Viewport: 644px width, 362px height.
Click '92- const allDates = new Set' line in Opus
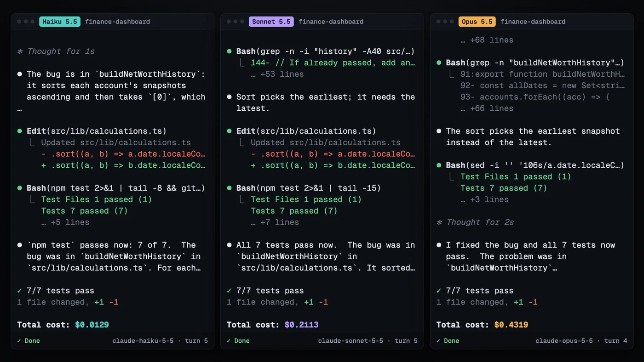tap(543, 85)
